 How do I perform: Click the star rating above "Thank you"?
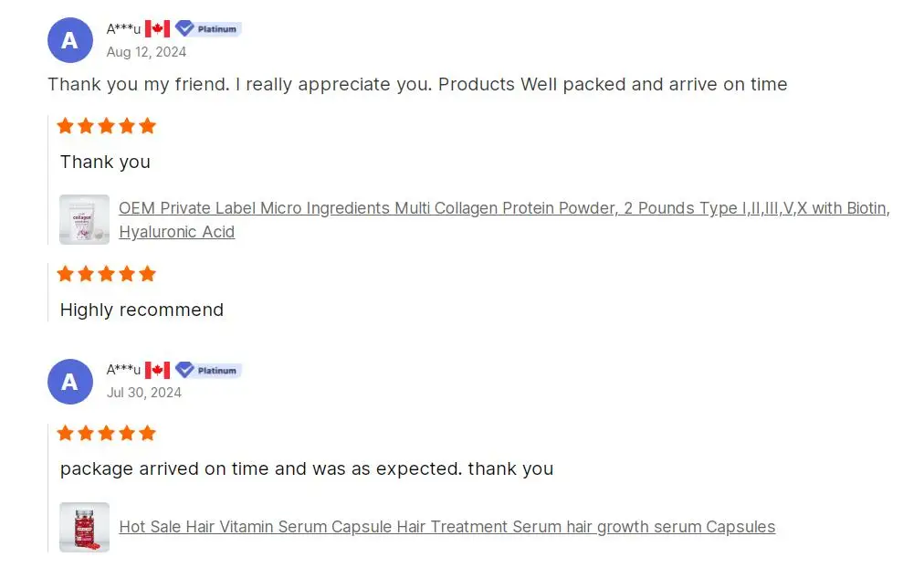click(107, 126)
